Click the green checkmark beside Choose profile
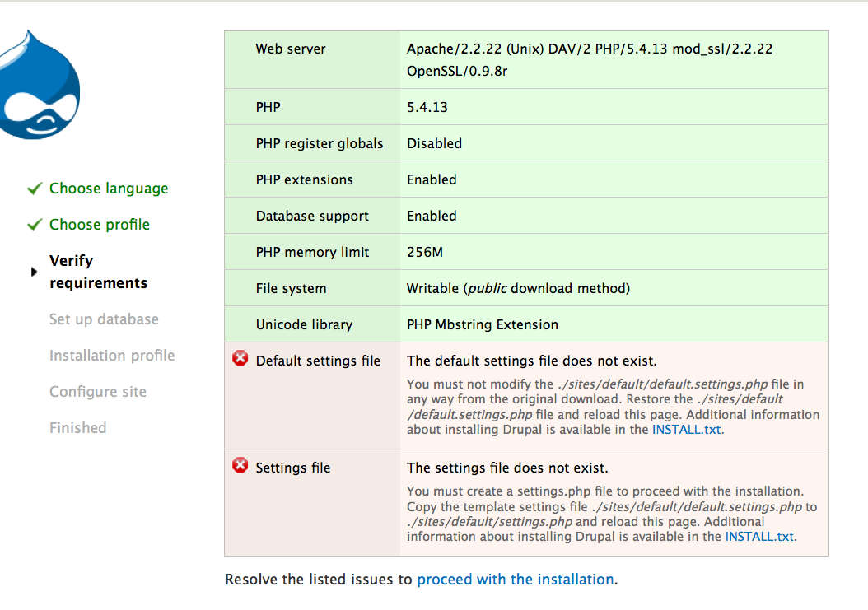Viewport: 868px width, 610px height. pos(34,225)
